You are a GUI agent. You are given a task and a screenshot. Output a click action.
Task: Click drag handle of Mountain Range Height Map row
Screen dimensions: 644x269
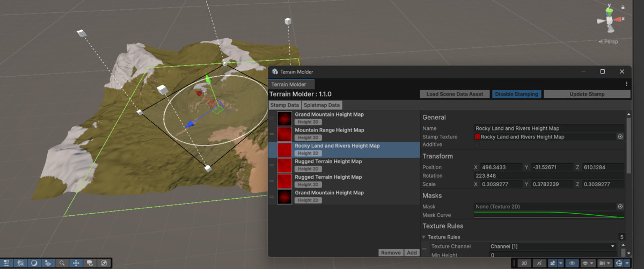(272, 134)
